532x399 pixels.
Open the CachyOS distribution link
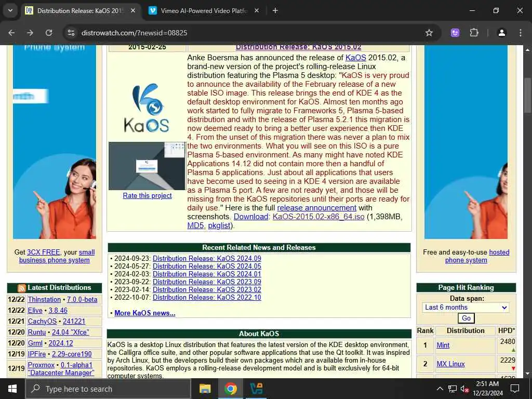click(x=42, y=321)
